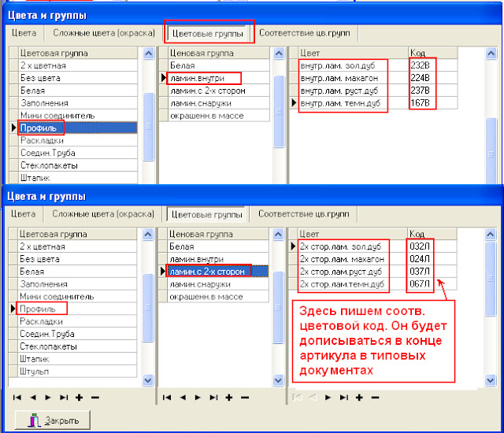Add a new Ценовая группа record with plus
Image resolution: width=504 pixels, height=433 pixels.
click(x=229, y=398)
